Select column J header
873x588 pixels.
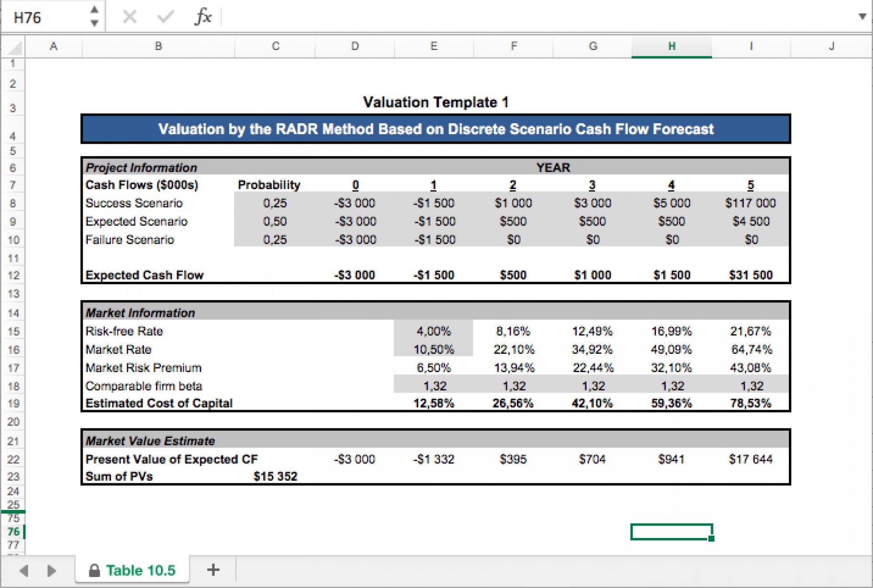(x=831, y=46)
